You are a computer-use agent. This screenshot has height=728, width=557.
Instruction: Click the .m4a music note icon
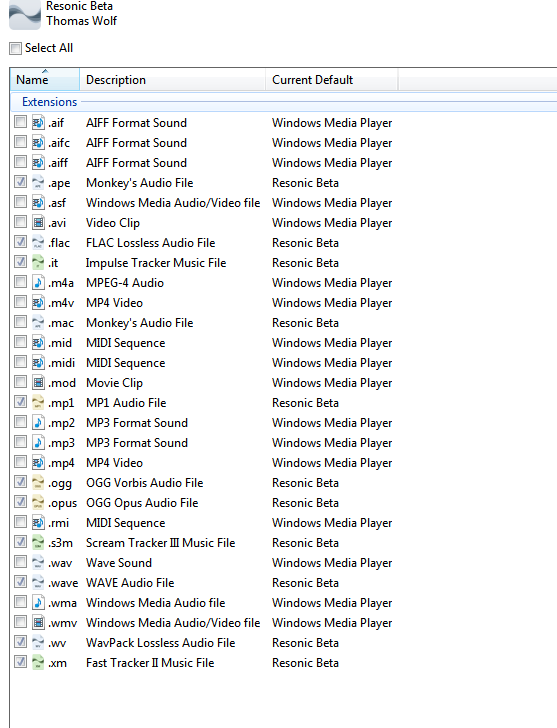pos(38,282)
